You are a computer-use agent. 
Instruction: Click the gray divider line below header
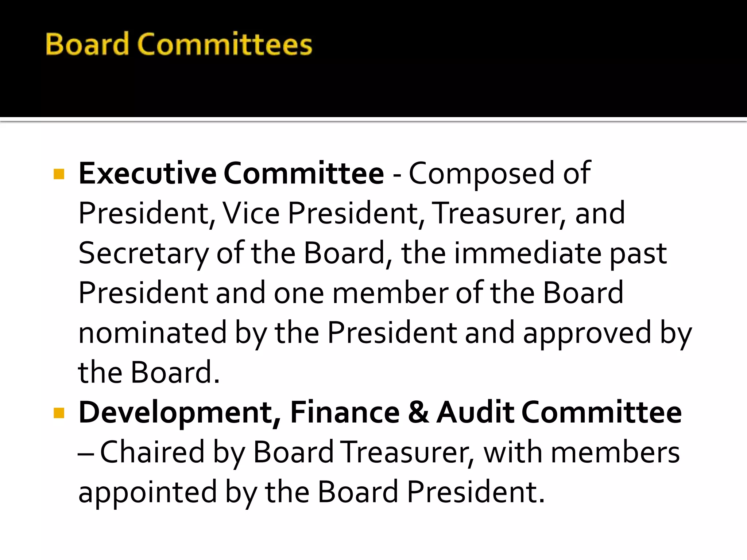point(373,120)
